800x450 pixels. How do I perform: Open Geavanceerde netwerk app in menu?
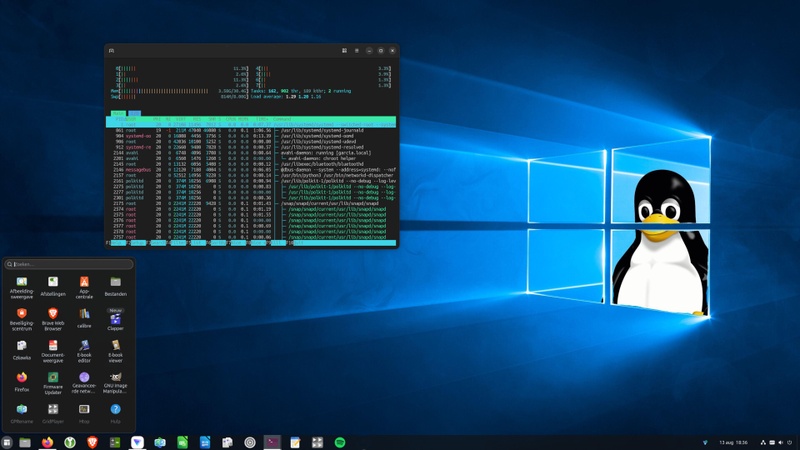pyautogui.click(x=84, y=383)
